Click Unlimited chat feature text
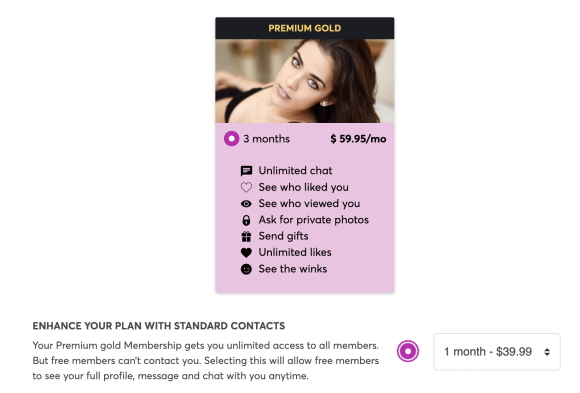The width and height of the screenshot is (580, 393). (x=295, y=171)
